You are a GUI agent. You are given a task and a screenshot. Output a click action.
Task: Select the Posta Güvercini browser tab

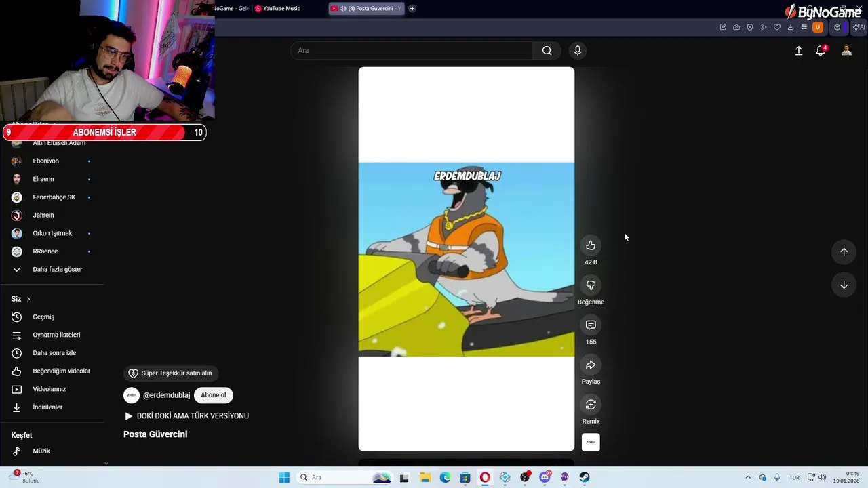click(366, 9)
